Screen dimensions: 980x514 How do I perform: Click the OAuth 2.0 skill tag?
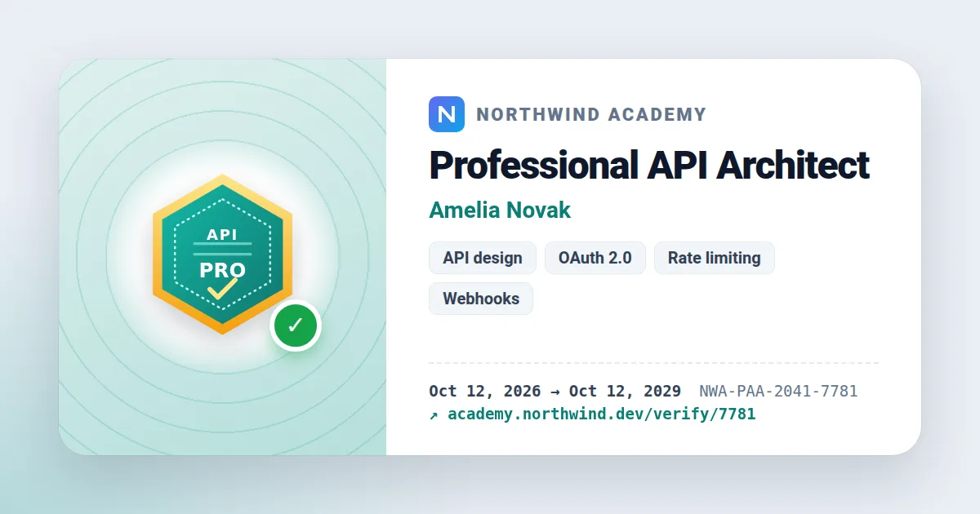[x=595, y=258]
